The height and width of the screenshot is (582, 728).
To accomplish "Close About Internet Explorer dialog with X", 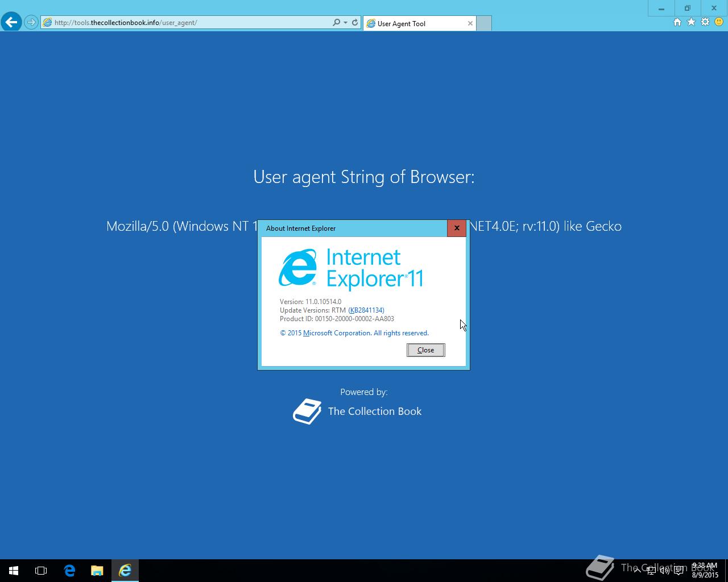I will click(457, 228).
